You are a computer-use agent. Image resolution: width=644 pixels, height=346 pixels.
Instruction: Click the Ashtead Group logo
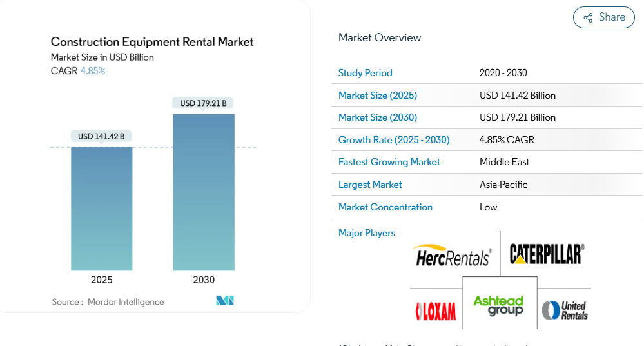coord(498,305)
